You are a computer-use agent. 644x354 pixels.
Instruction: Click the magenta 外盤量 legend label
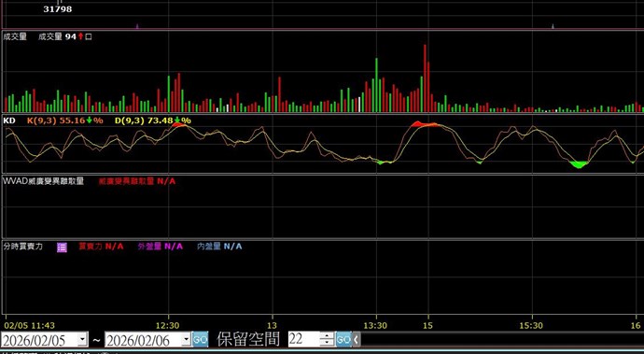150,247
